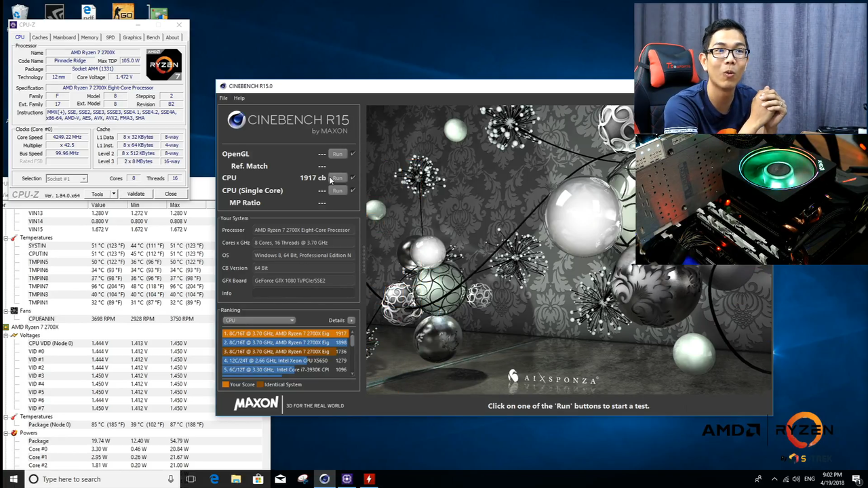This screenshot has width=868, height=488.
Task: Toggle the OpenGL test checkmark
Action: click(353, 154)
